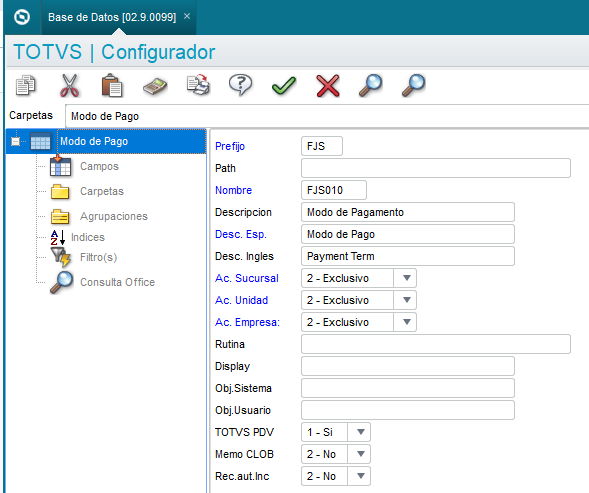The width and height of the screenshot is (589, 493).
Task: Cancel using the red X icon
Action: pos(328,86)
